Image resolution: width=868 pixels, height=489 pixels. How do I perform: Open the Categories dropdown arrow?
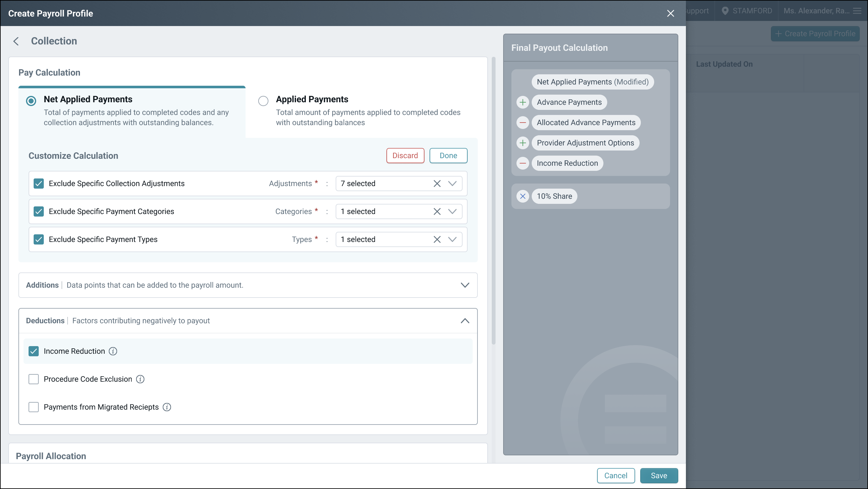pyautogui.click(x=452, y=211)
